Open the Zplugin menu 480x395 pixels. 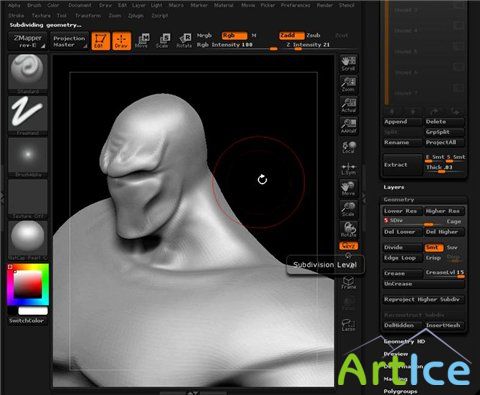[x=135, y=16]
